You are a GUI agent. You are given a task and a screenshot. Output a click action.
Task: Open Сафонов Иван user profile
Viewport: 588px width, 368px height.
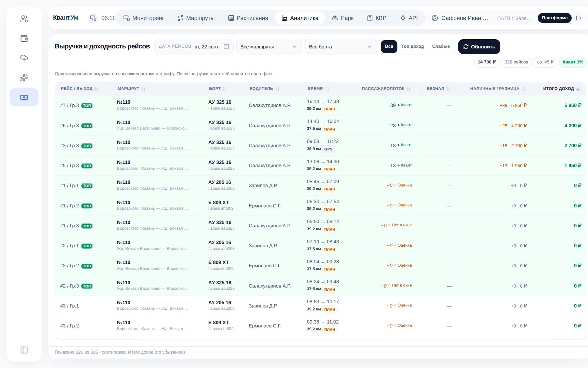[460, 18]
